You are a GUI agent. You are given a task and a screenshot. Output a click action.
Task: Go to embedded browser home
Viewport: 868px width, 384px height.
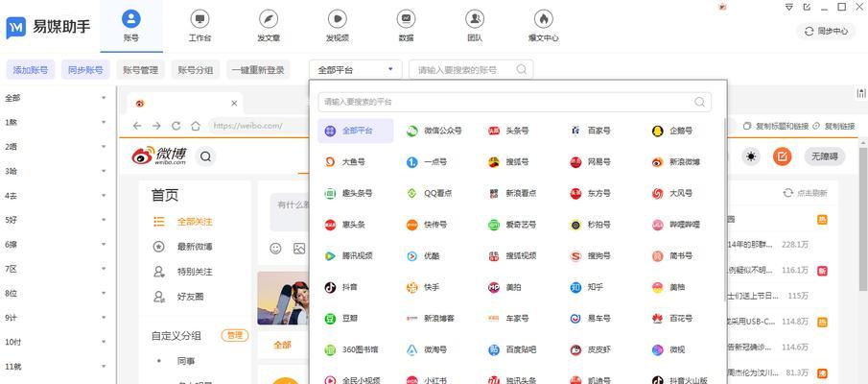tap(196, 126)
